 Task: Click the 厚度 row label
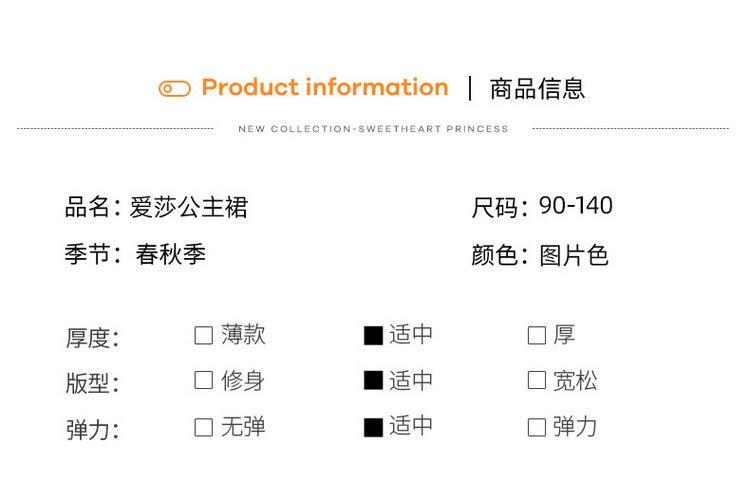coord(92,338)
